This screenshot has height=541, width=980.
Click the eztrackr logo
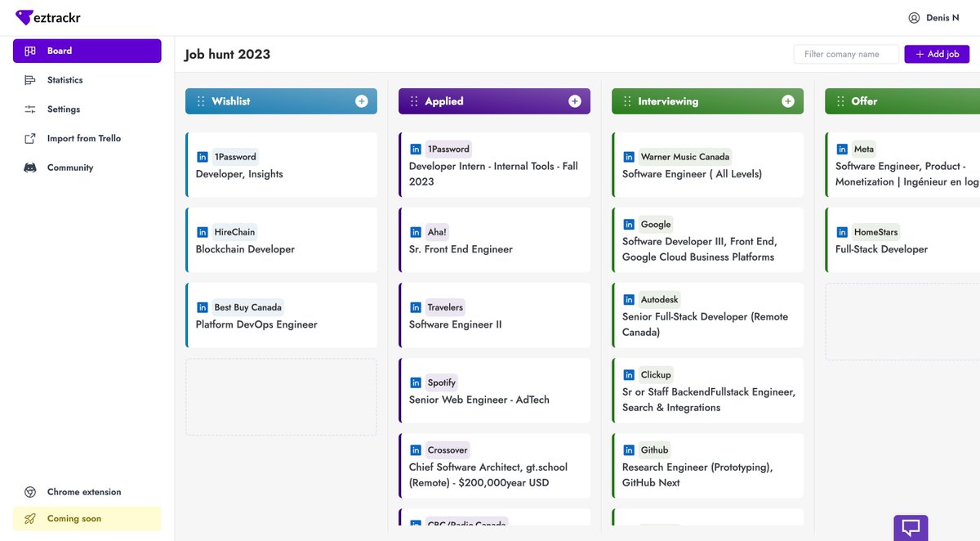pyautogui.click(x=48, y=17)
